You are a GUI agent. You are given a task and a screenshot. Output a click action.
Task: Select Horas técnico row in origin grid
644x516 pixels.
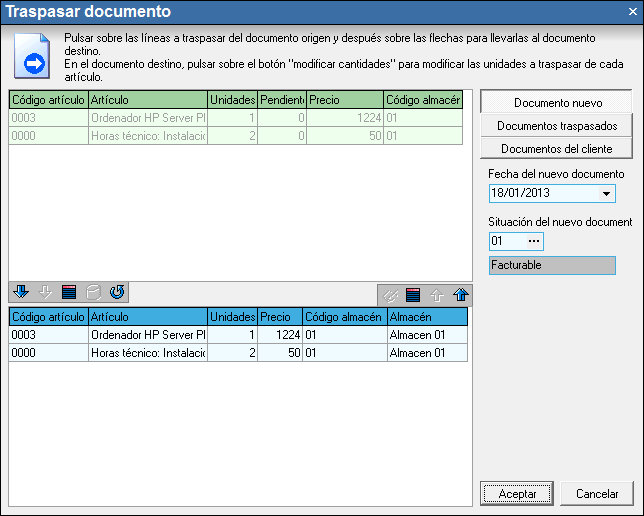click(x=147, y=135)
